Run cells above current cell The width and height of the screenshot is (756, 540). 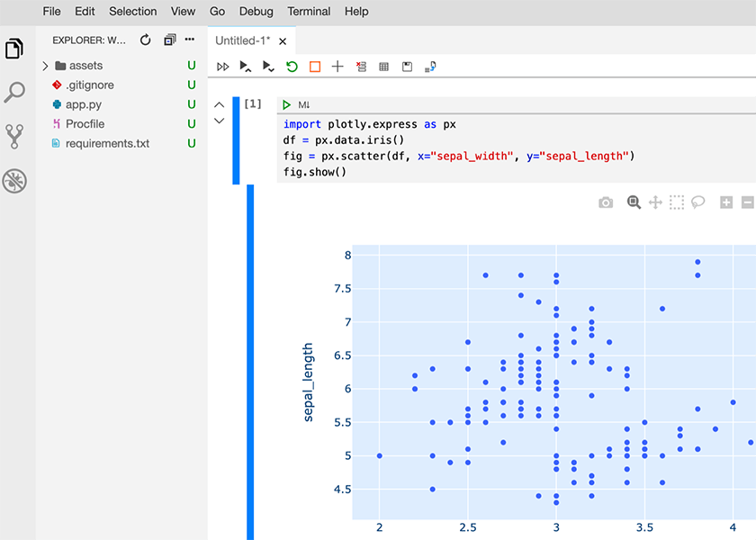[246, 67]
